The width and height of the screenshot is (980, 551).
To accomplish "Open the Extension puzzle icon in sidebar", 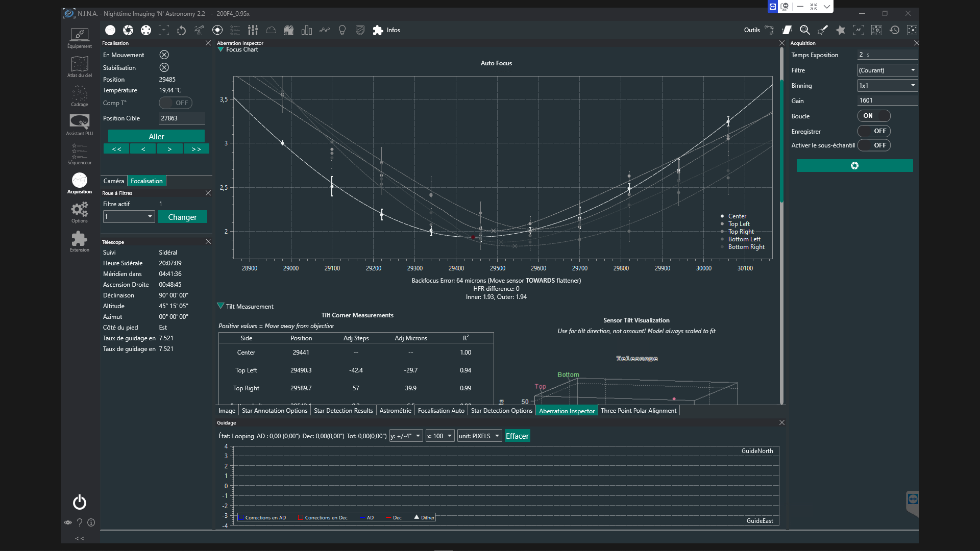I will click(79, 241).
